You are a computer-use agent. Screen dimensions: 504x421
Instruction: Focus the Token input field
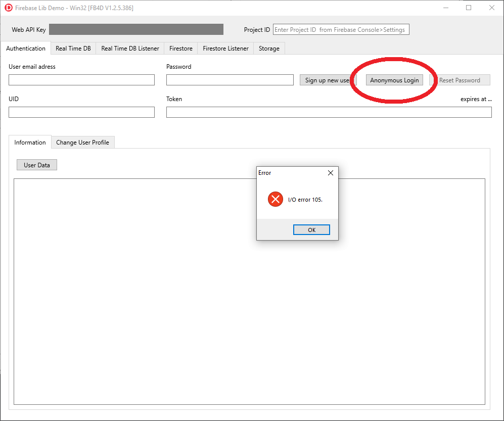point(329,112)
